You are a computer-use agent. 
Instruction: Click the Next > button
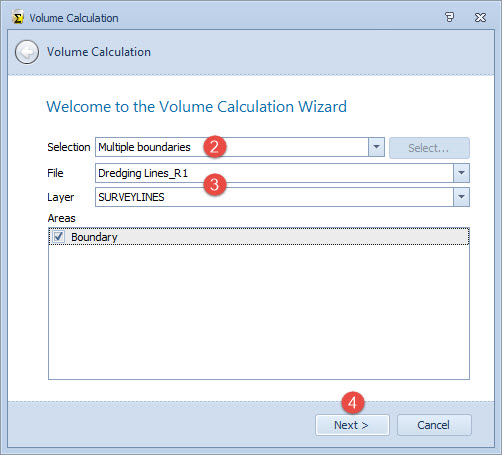[352, 425]
